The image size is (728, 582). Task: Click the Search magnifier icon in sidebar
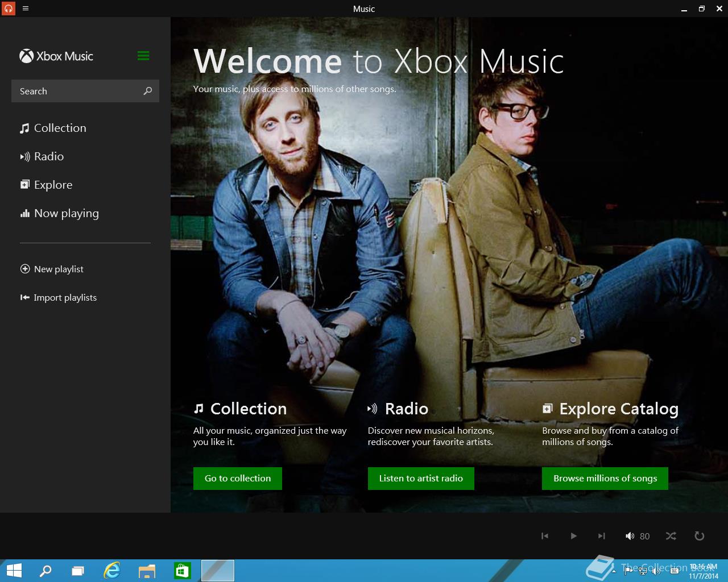tap(148, 91)
